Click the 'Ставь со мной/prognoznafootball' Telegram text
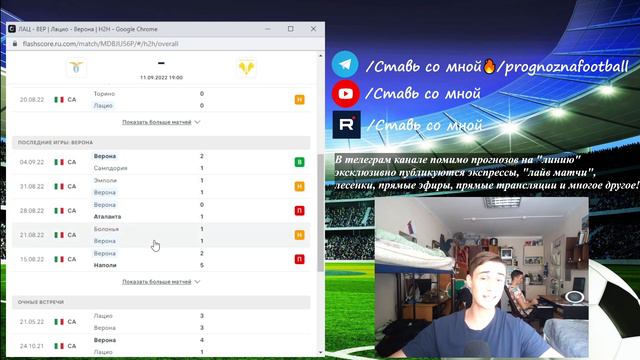 tap(497, 66)
